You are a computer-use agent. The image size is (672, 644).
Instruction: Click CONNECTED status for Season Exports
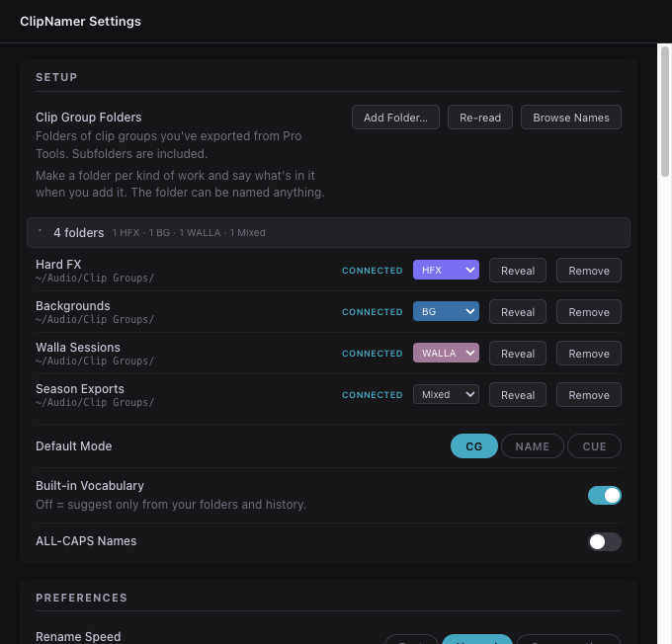[x=372, y=395]
